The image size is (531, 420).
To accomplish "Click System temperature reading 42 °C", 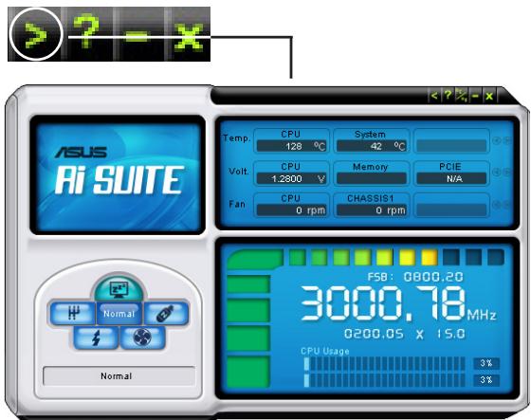I will 372,146.
